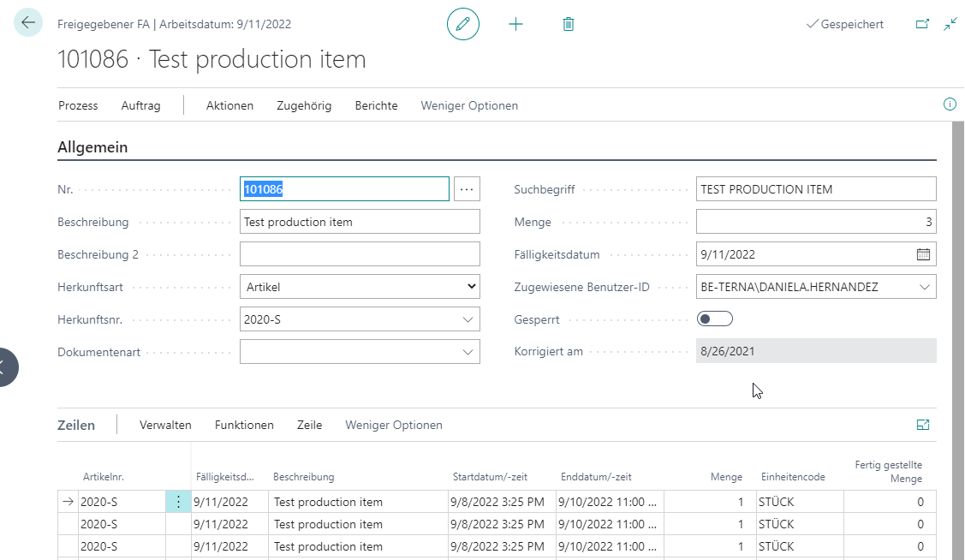Select third row's Artikelnr. 2020-S cell
965x560 pixels.
122,546
